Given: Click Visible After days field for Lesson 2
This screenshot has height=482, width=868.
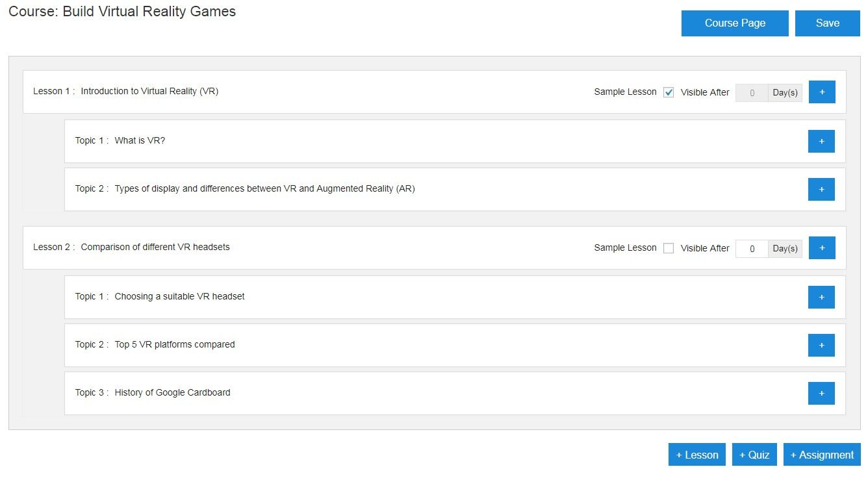Looking at the screenshot, I should point(752,249).
